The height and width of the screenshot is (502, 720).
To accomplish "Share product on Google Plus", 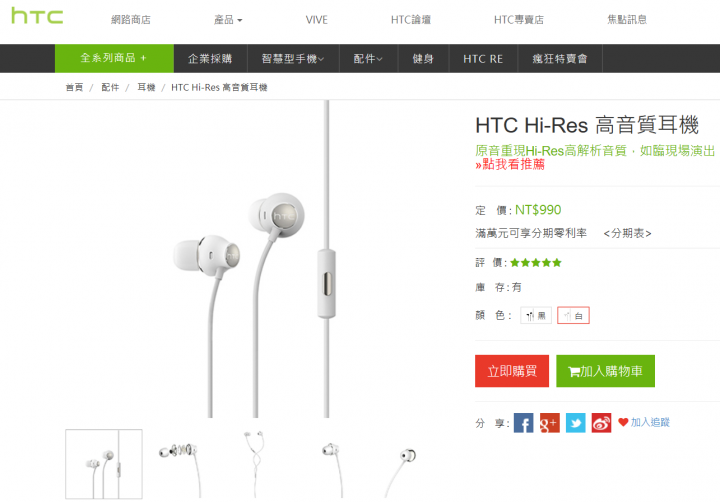I will 549,423.
